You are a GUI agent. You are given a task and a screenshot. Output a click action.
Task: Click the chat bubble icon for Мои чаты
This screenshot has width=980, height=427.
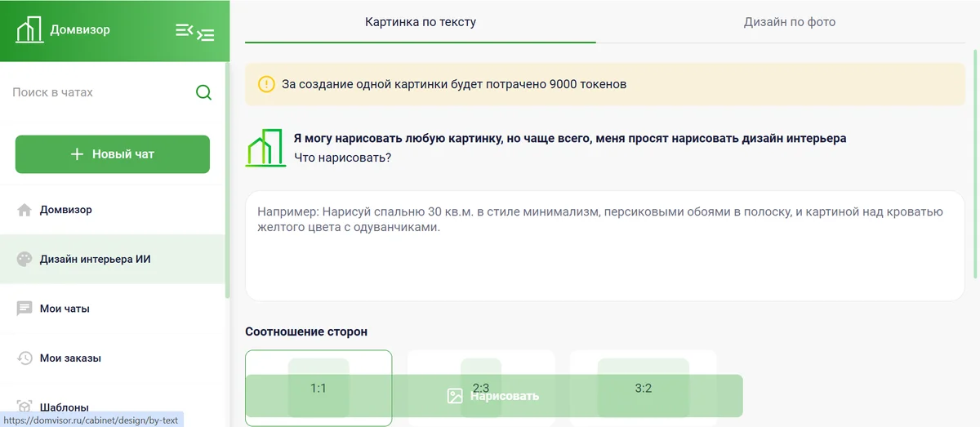point(24,309)
